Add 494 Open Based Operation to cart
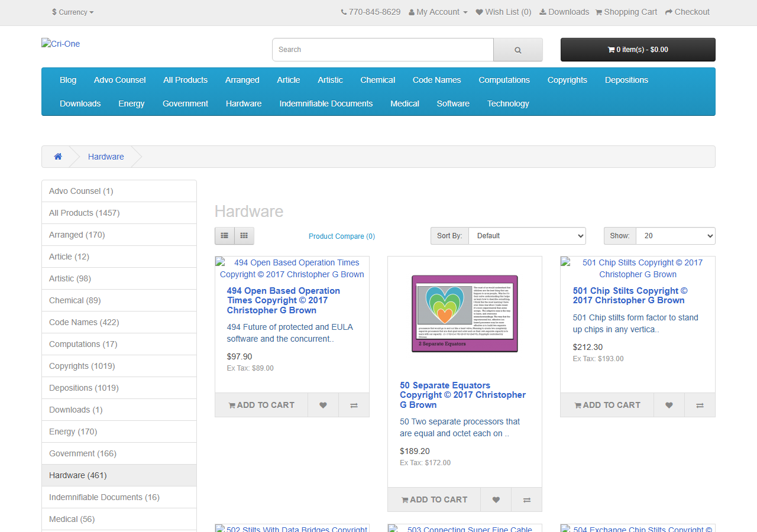Image resolution: width=757 pixels, height=532 pixels. click(x=261, y=405)
